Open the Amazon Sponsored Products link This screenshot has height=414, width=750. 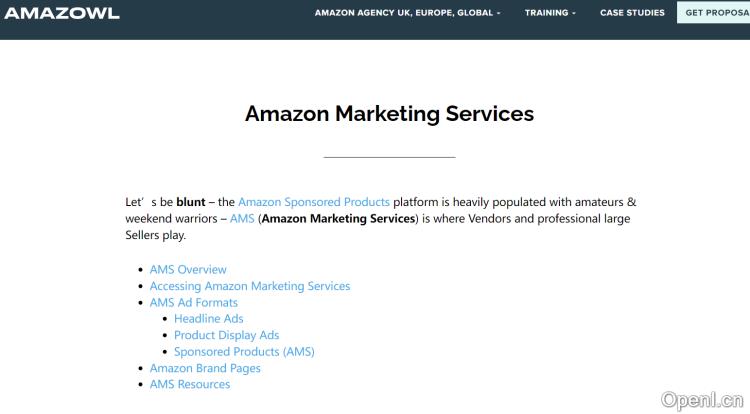[x=314, y=202]
